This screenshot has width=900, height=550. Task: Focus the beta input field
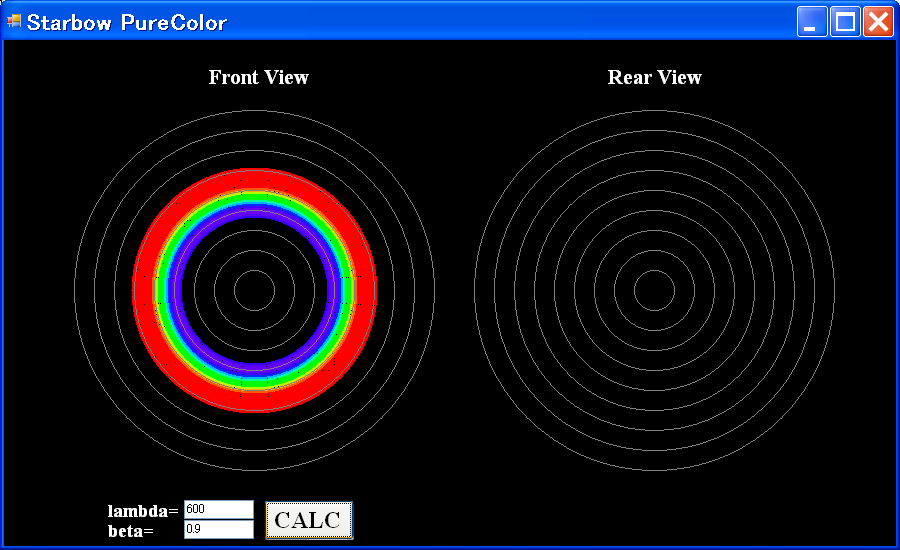pos(218,530)
